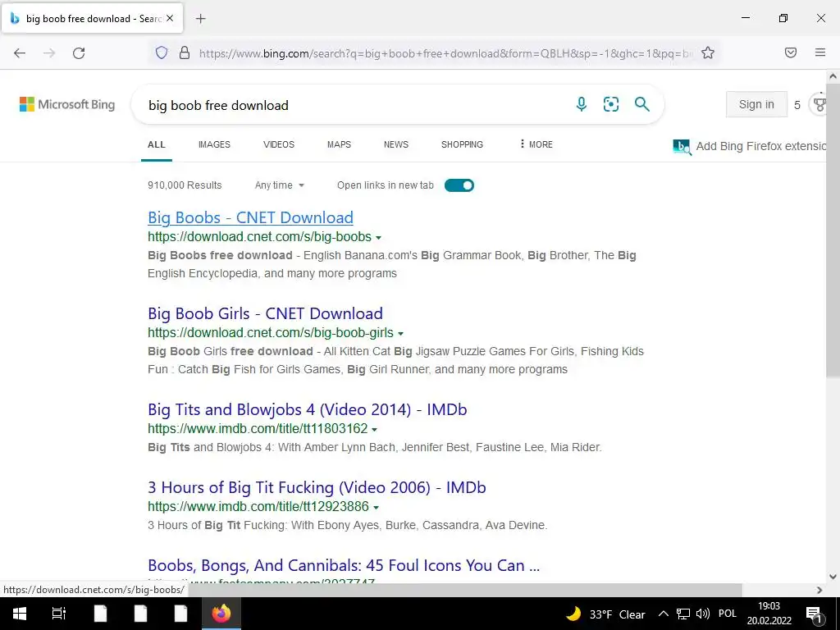The height and width of the screenshot is (630, 840).
Task: Click the green imdb.com/title/tt11803162 URL
Action: pyautogui.click(x=258, y=428)
